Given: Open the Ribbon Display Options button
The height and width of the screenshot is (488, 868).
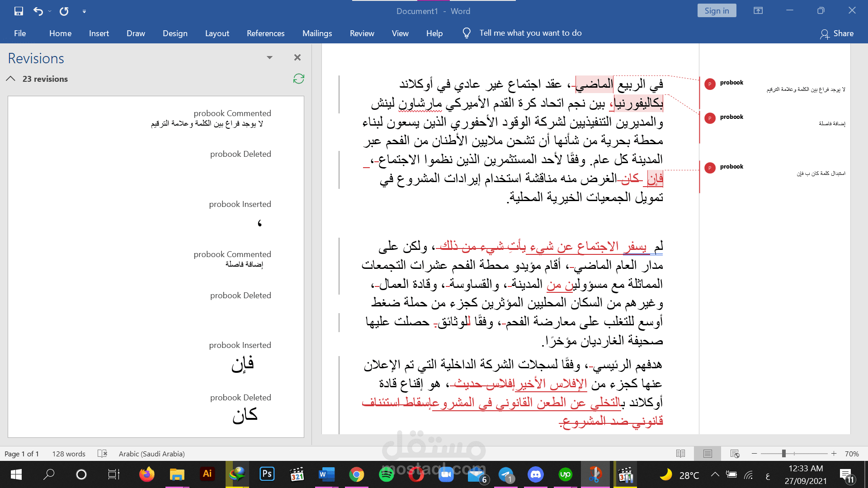Looking at the screenshot, I should [758, 11].
